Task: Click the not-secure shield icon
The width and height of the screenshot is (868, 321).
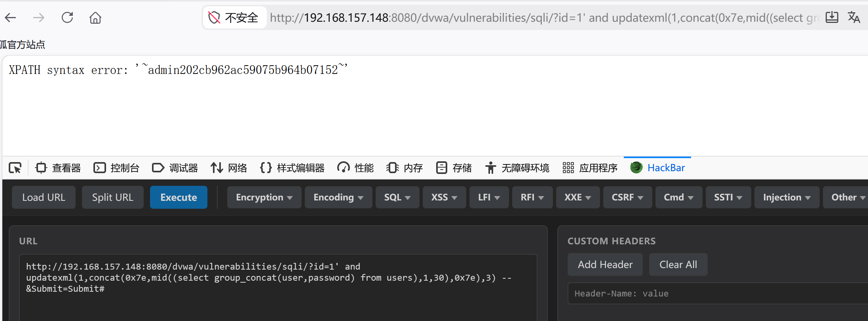Action: click(214, 18)
